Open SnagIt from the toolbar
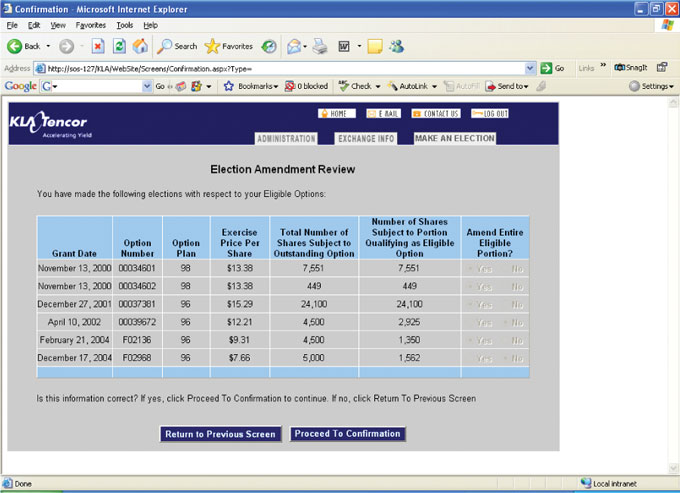The width and height of the screenshot is (680, 493). coord(631,68)
